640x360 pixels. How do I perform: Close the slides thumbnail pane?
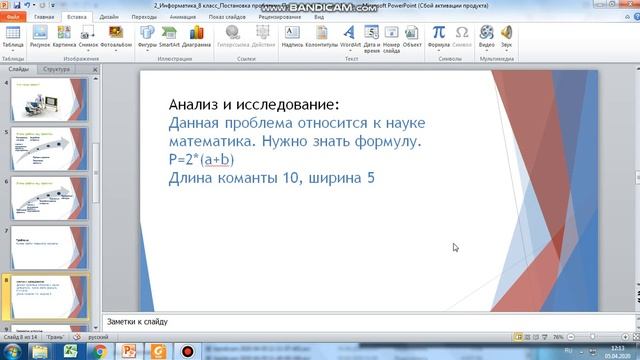point(95,69)
